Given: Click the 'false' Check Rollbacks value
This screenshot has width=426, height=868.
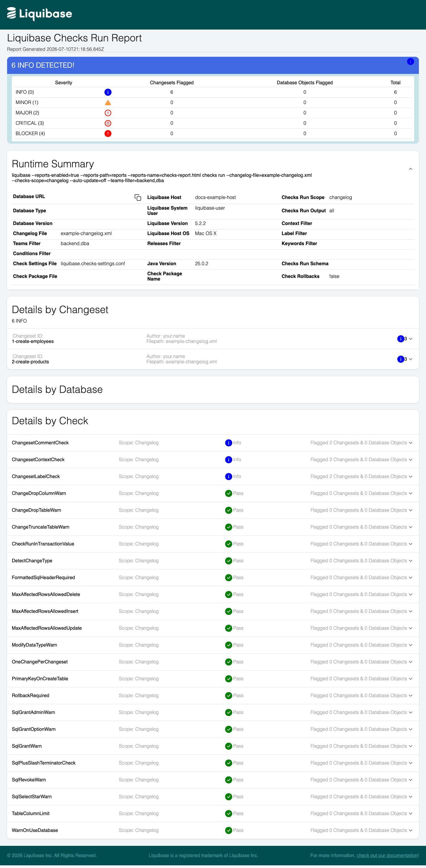Looking at the screenshot, I should click(334, 276).
